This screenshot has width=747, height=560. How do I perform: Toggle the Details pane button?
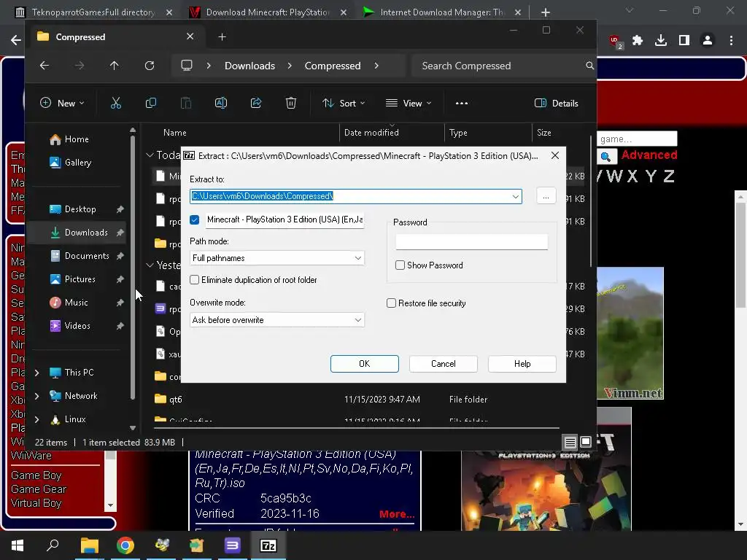click(557, 103)
